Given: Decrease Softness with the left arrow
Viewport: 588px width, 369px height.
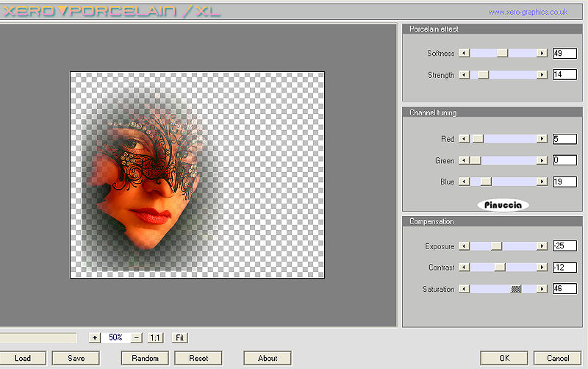Looking at the screenshot, I should (x=465, y=53).
